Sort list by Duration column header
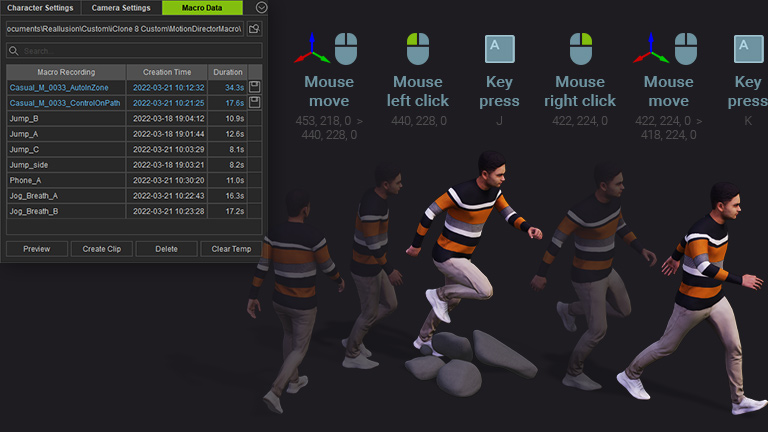The height and width of the screenshot is (432, 768). coord(227,72)
